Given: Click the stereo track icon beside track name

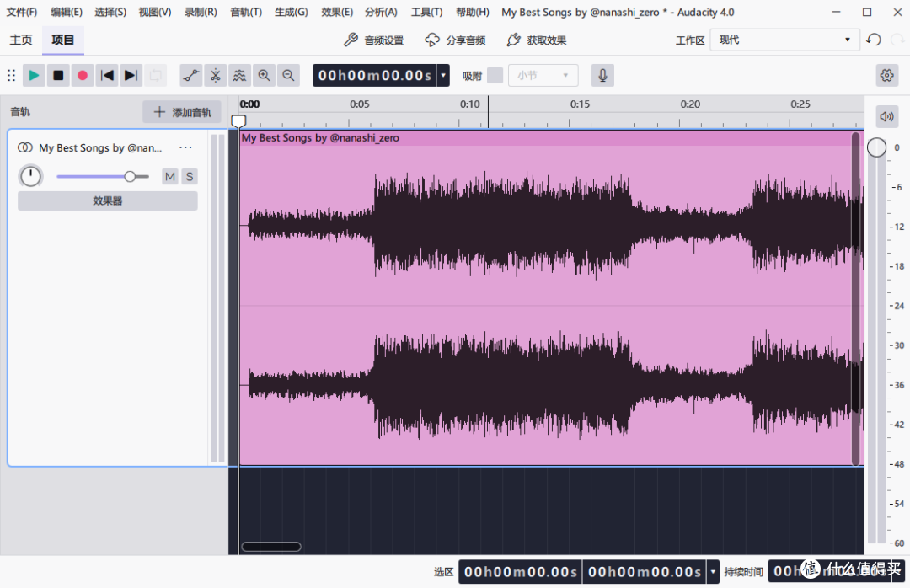Looking at the screenshot, I should (x=25, y=147).
